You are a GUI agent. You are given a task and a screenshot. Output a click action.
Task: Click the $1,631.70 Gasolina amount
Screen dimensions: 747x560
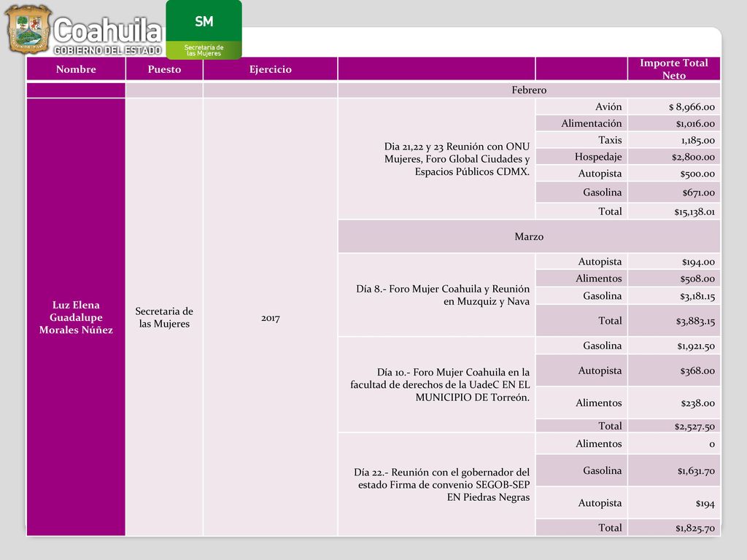coord(696,471)
